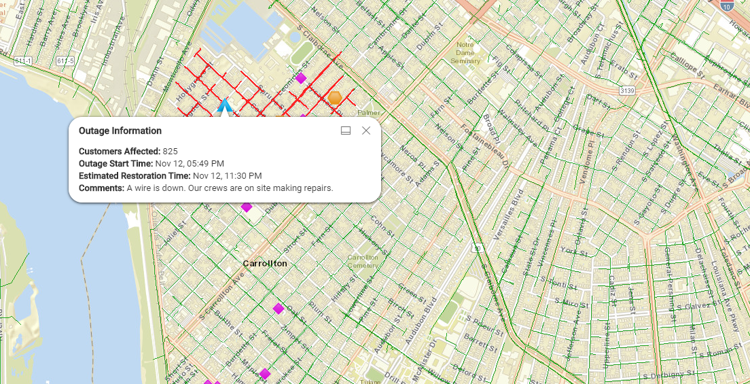Viewport: 750px width, 384px height.
Task: Open the magenta diamond marker near Leonidas St
Action: (300, 77)
